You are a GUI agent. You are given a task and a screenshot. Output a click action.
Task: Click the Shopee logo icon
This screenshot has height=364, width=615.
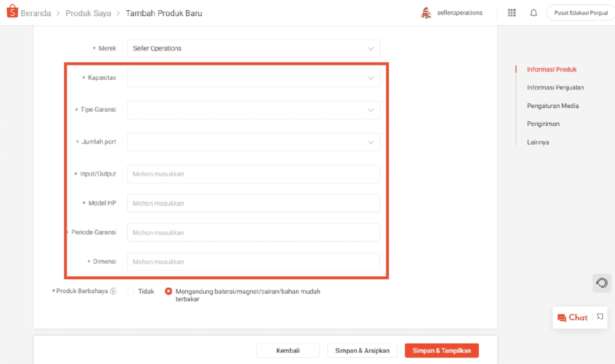coord(12,11)
